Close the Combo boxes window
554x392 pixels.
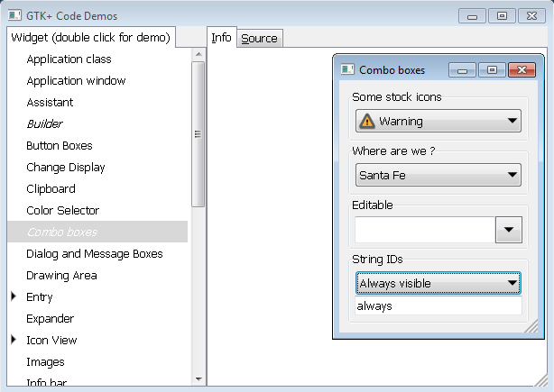tap(520, 69)
